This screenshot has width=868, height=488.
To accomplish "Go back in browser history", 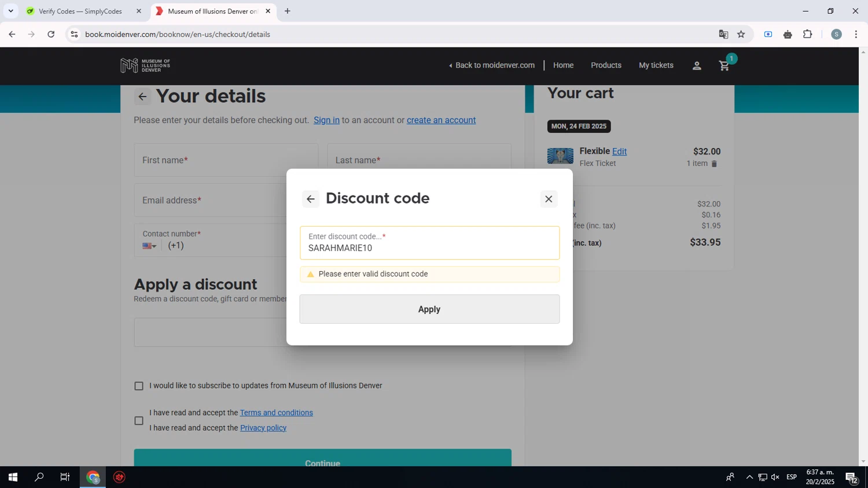I will pyautogui.click(x=12, y=34).
